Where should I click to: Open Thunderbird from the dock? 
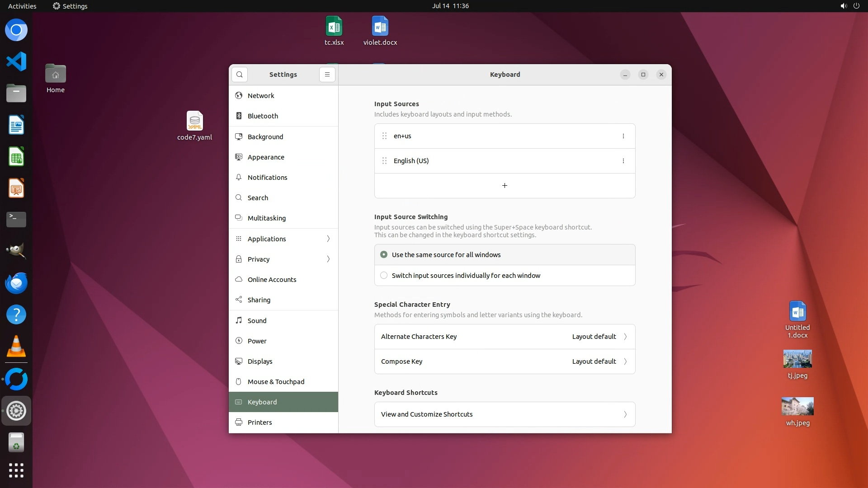tap(16, 283)
